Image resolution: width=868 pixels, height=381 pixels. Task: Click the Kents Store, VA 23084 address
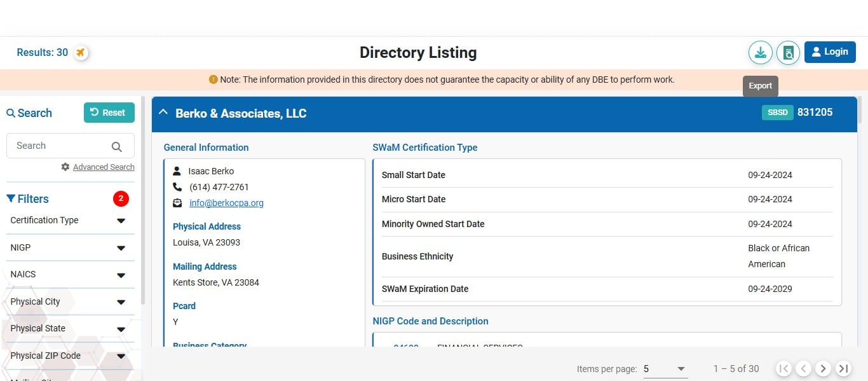(216, 282)
